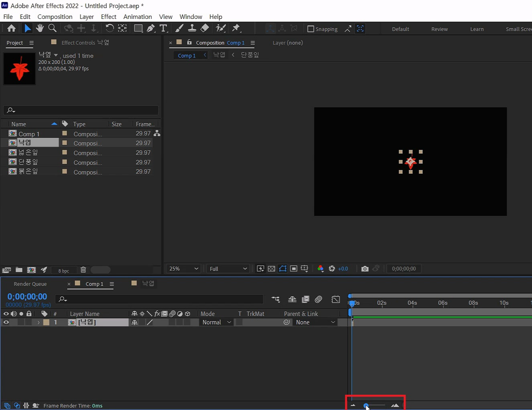Expand the 낙엽 thumbnail info dropdown arrow
The width and height of the screenshot is (532, 410).
pos(56,55)
